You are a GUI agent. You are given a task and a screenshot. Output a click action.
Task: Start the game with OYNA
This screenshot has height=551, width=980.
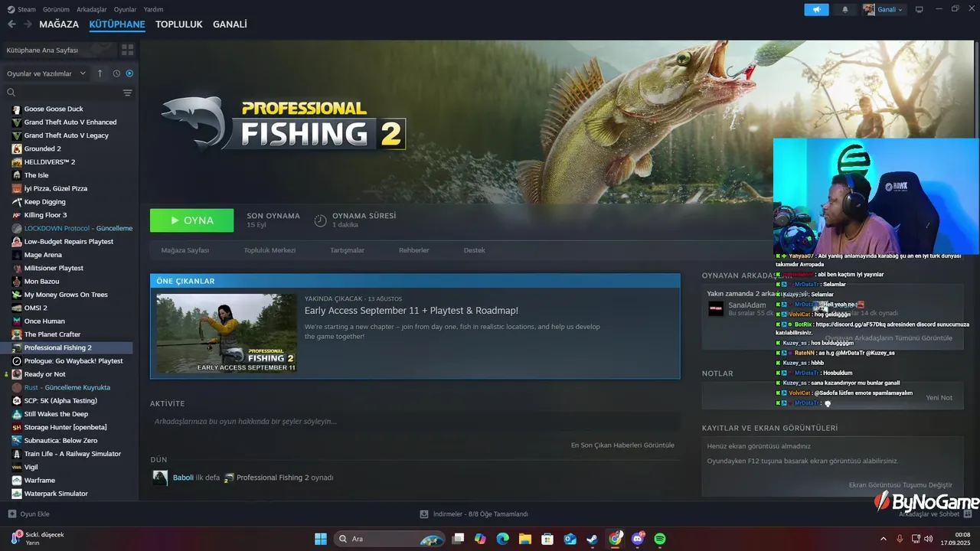pyautogui.click(x=191, y=220)
